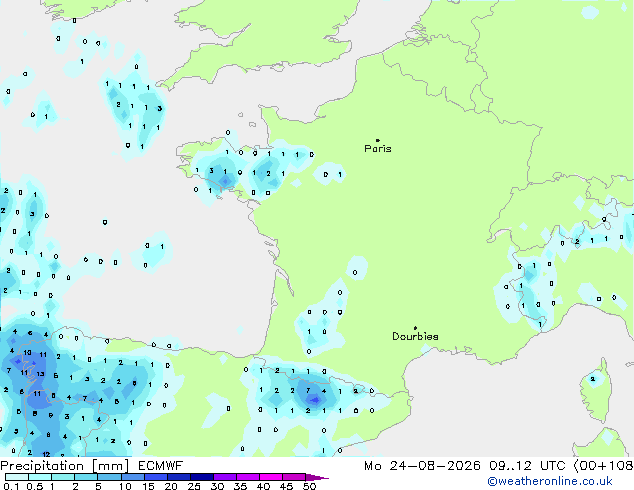Click the 'ECMWF' model label

[161, 466]
